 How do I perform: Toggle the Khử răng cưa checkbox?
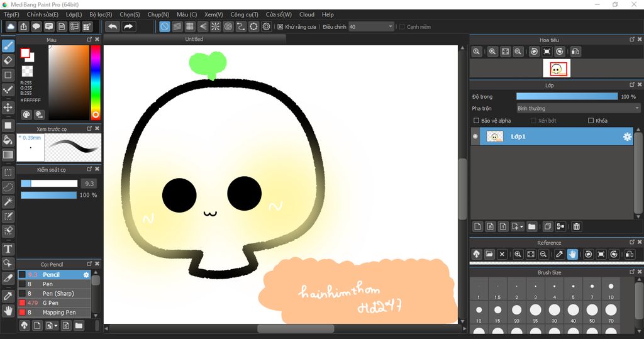[280, 26]
